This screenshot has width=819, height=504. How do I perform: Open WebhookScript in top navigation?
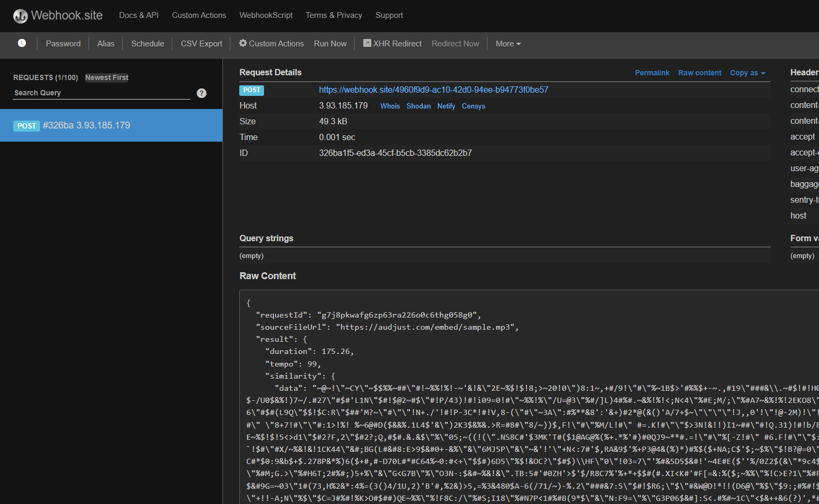click(266, 15)
